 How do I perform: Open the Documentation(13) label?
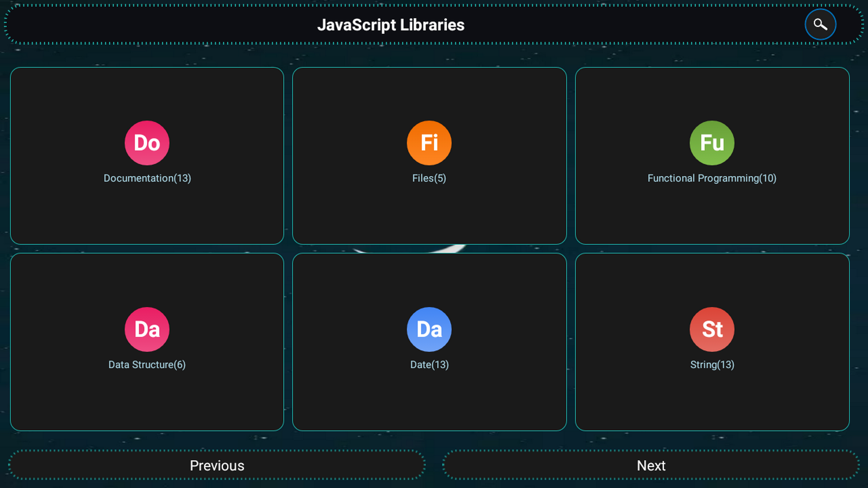147,178
